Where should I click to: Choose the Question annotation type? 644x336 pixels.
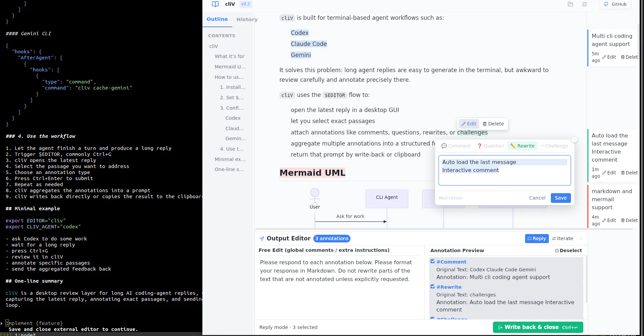[491, 146]
